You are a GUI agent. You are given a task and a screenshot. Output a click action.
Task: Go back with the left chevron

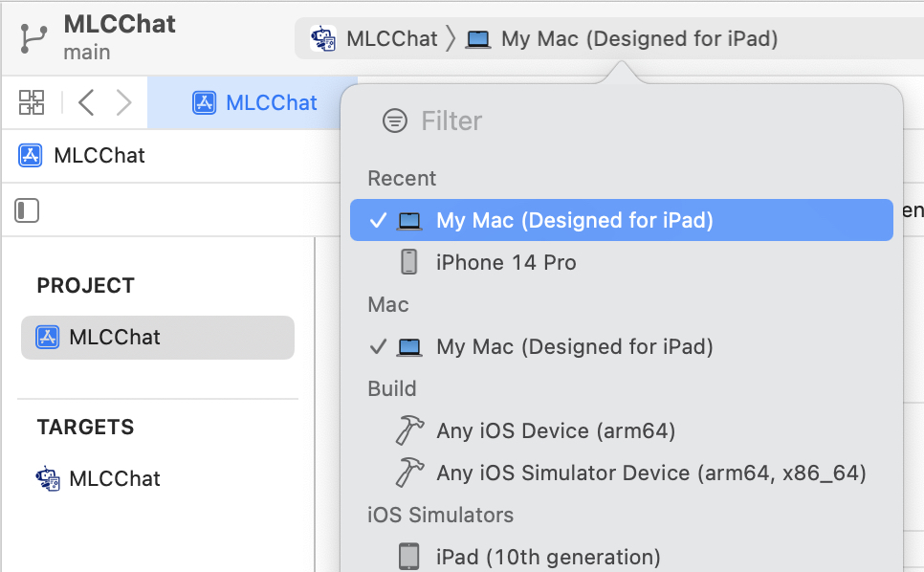tap(86, 102)
